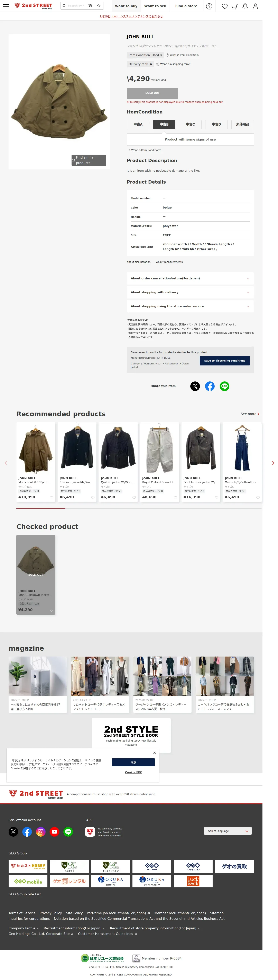Open the shopping cart icon
The image size is (278, 980).
tap(235, 6)
